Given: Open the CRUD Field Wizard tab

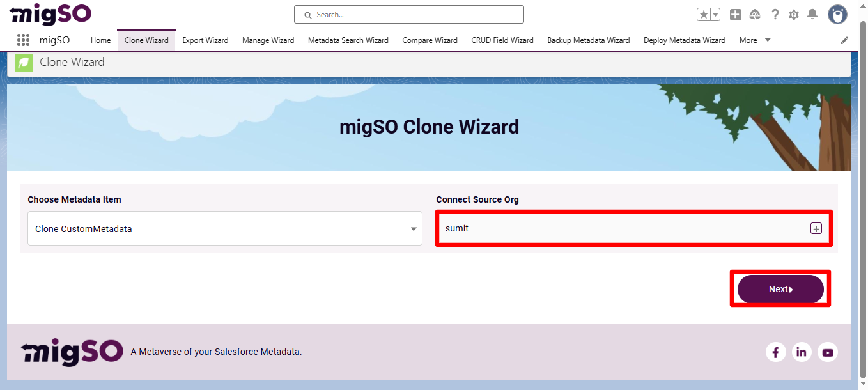Looking at the screenshot, I should (x=502, y=40).
